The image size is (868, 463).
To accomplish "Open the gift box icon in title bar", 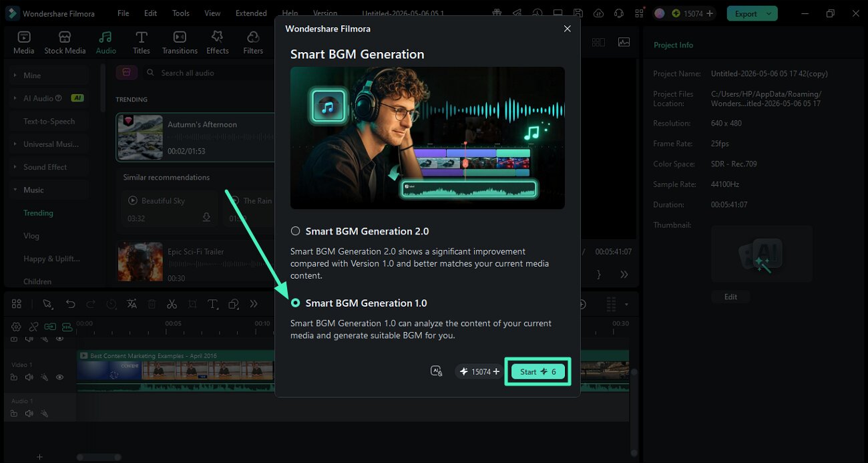I will tap(497, 13).
